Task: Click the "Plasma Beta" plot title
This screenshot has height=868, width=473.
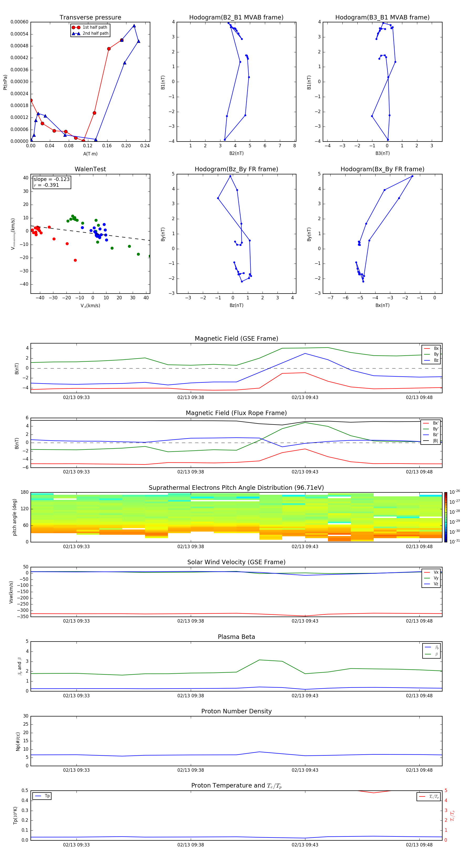Action: [x=236, y=637]
